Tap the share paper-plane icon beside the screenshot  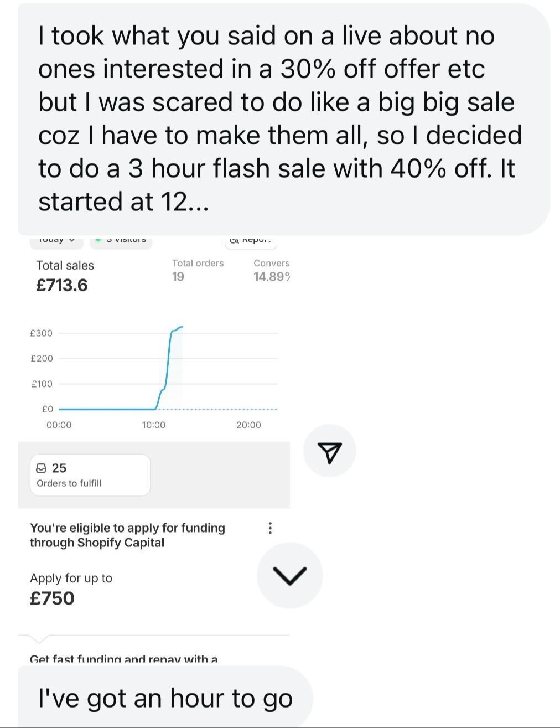point(329,451)
